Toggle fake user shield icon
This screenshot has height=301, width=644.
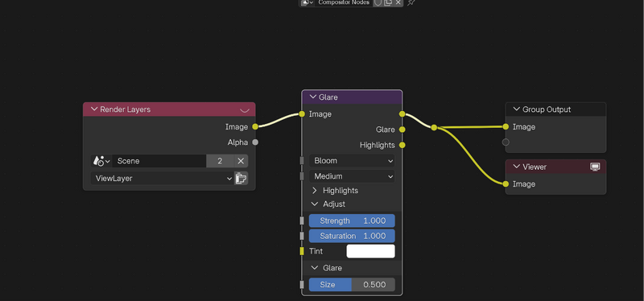pyautogui.click(x=378, y=2)
